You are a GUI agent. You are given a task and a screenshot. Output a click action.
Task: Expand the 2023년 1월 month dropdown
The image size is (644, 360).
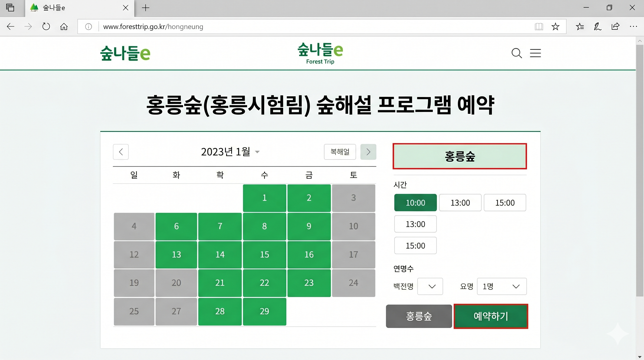point(231,152)
